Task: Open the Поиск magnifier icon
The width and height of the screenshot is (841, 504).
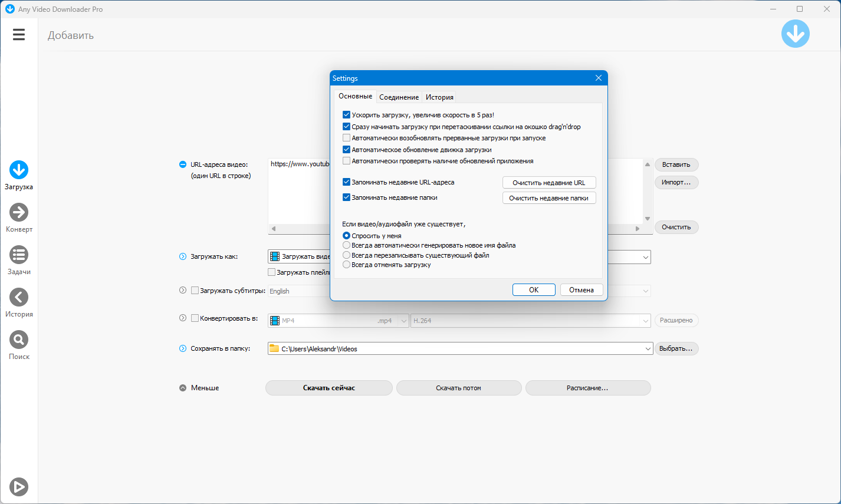Action: pos(19,340)
